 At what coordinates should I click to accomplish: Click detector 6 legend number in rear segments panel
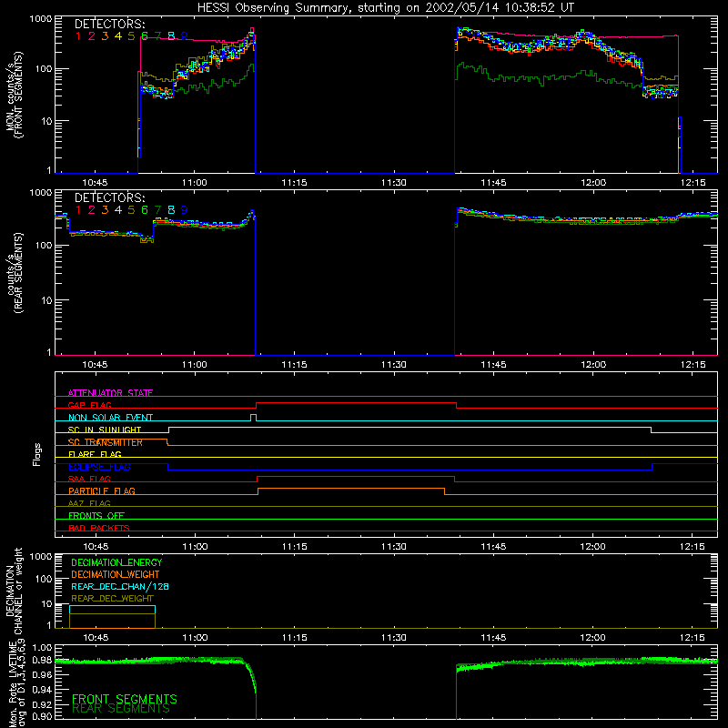[145, 210]
